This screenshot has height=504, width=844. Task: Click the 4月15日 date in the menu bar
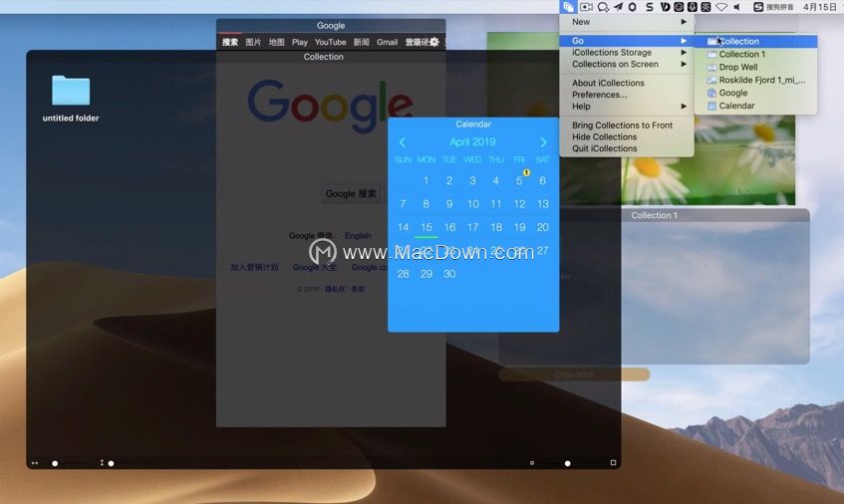[820, 7]
